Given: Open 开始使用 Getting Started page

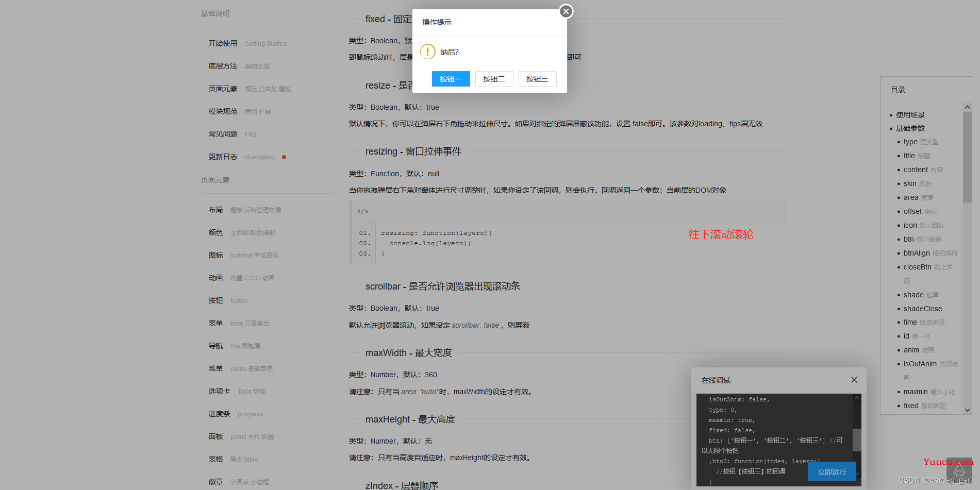Looking at the screenshot, I should (x=247, y=43).
